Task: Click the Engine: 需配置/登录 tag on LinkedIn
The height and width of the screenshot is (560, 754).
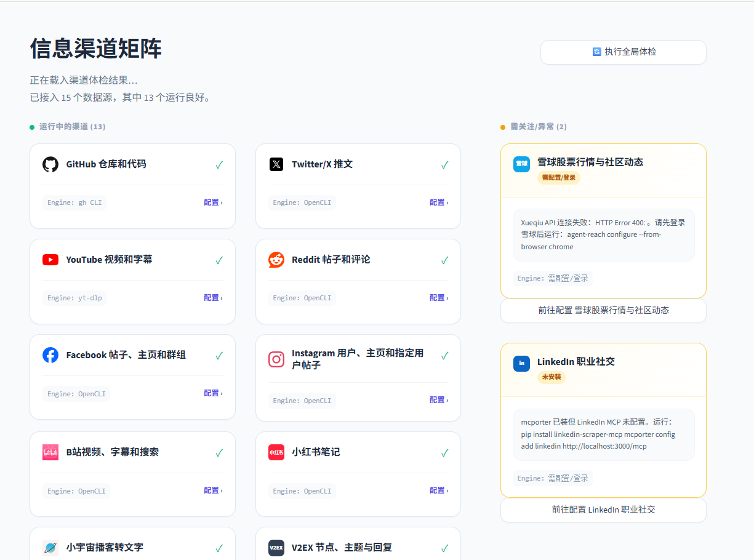Action: click(553, 478)
